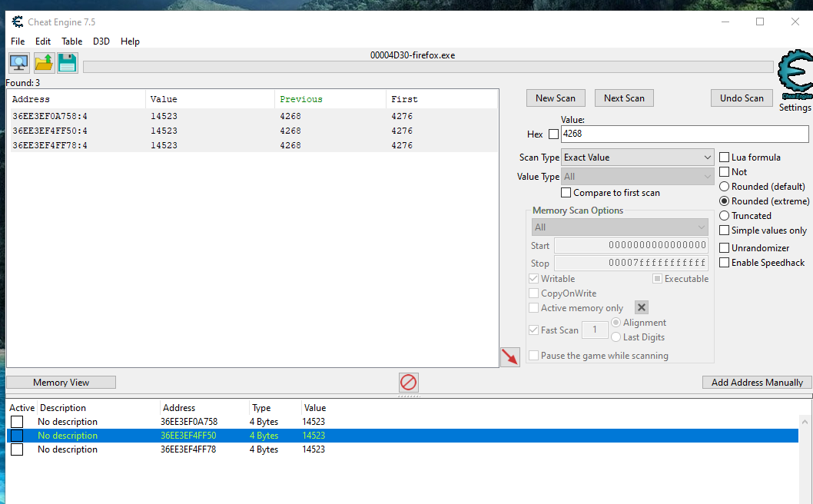Screen dimensions: 813x504
Task: Check the Not option
Action: click(725, 171)
